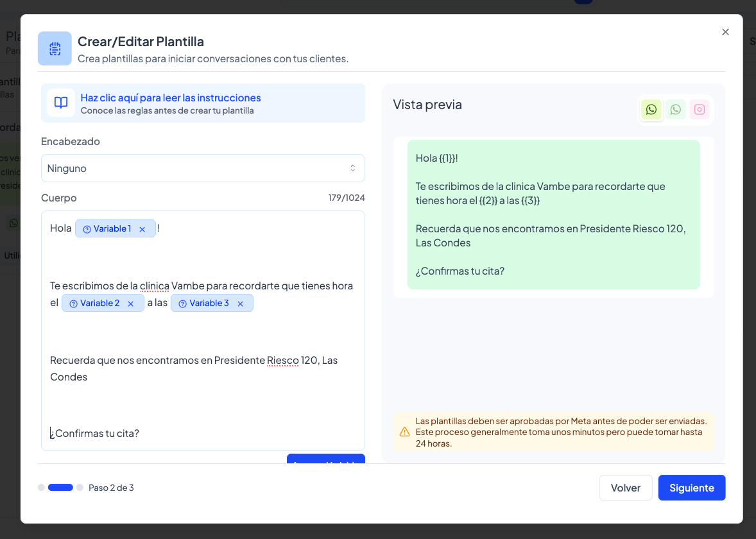This screenshot has height=539, width=756.
Task: Click the template document icon in header
Action: click(x=55, y=49)
